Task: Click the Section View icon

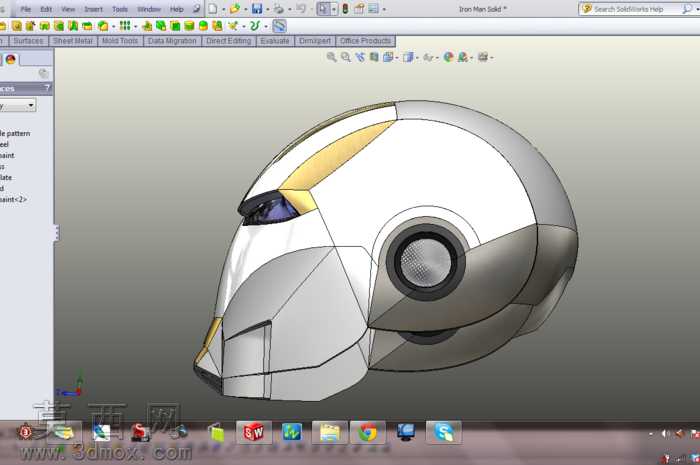Action: pos(374,57)
